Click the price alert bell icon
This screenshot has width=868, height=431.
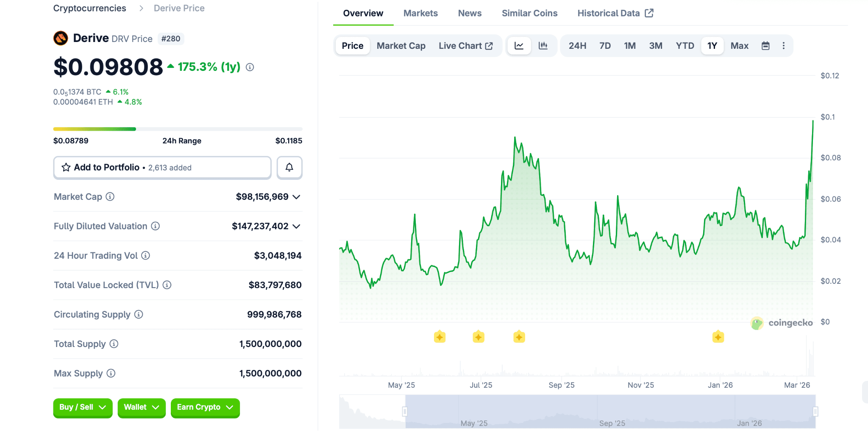(x=289, y=168)
